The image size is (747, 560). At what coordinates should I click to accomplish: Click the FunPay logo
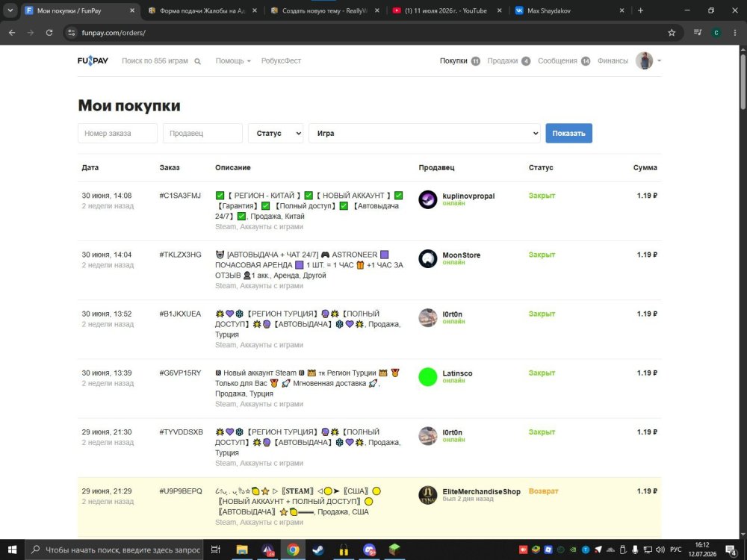pyautogui.click(x=93, y=61)
